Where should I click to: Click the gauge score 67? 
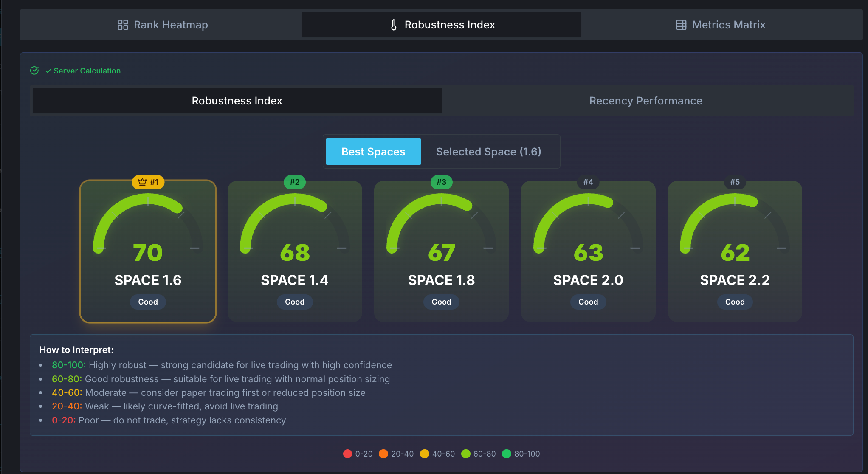point(442,253)
